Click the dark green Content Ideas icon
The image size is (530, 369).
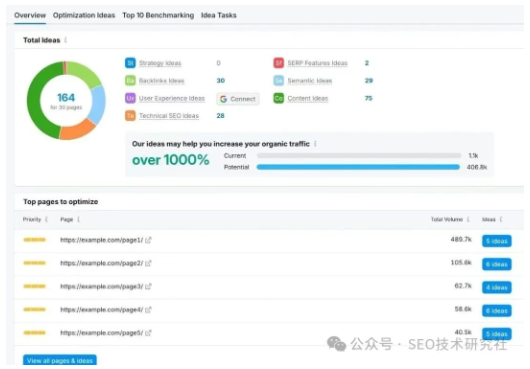click(x=279, y=98)
